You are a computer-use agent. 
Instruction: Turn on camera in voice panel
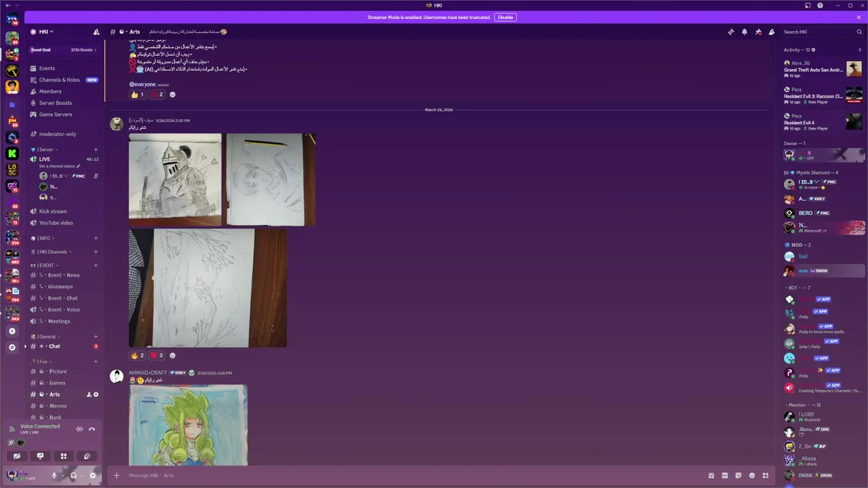click(17, 456)
